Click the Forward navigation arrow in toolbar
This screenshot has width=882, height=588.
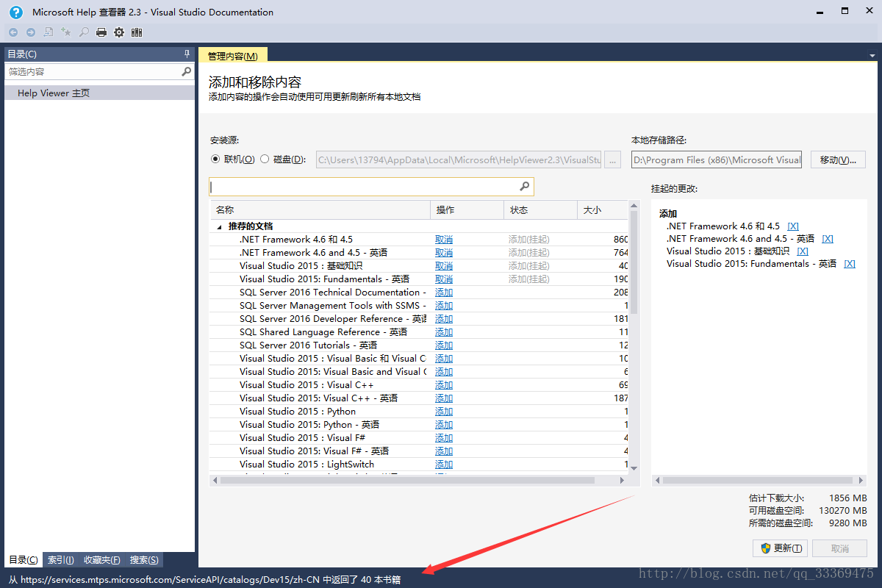click(31, 32)
